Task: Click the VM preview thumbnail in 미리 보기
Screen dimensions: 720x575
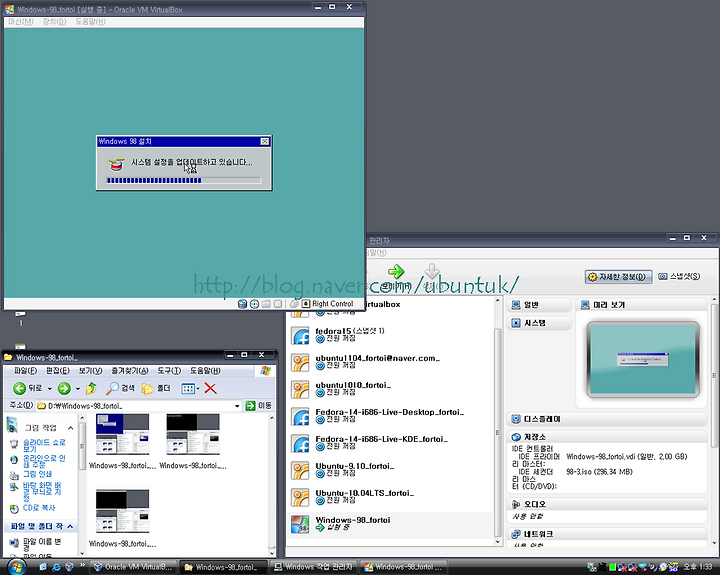Action: [x=643, y=360]
